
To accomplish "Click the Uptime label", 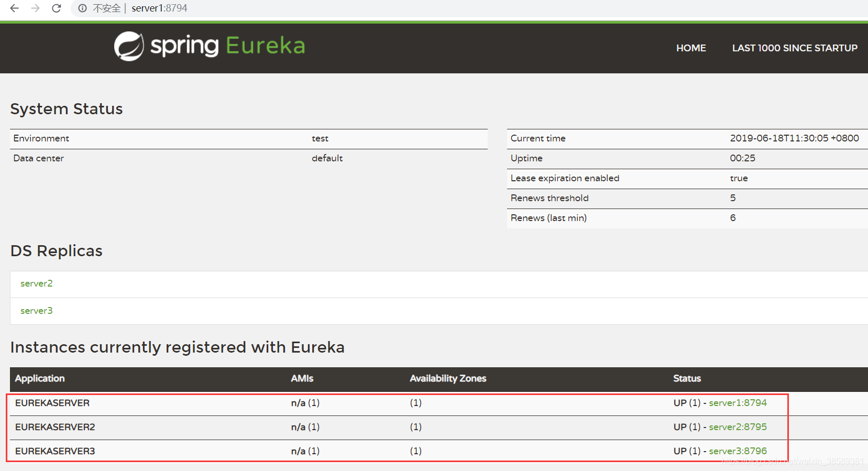I will (526, 158).
